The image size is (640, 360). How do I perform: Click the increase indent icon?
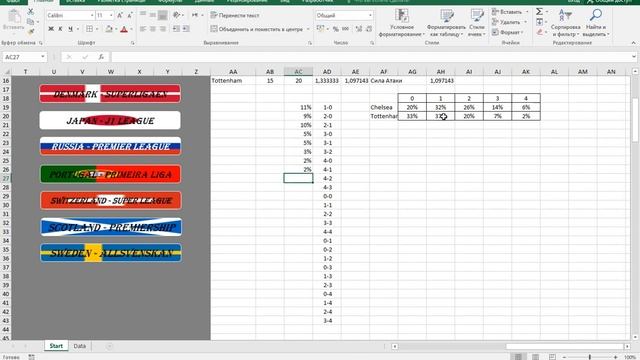click(186, 29)
